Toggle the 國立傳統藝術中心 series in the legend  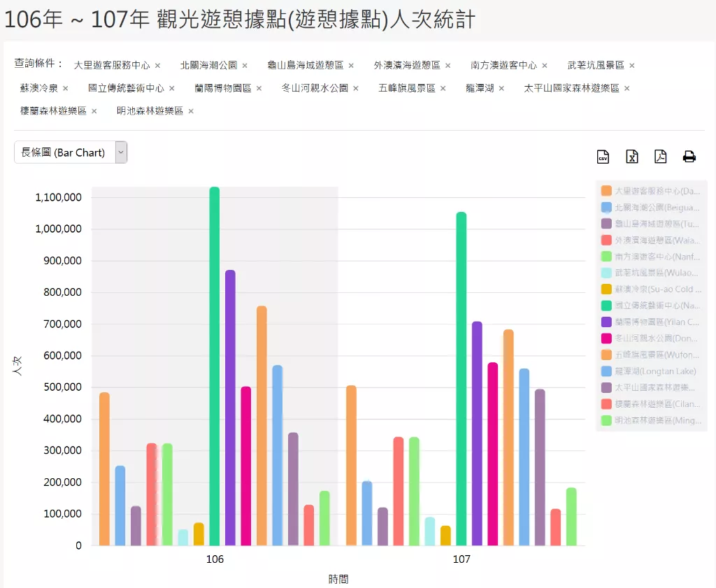pyautogui.click(x=651, y=306)
